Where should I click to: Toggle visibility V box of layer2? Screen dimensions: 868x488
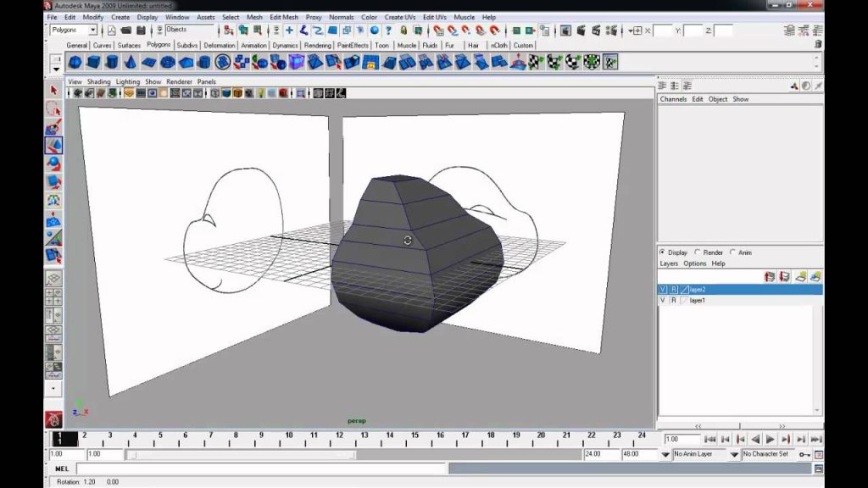[x=663, y=290]
